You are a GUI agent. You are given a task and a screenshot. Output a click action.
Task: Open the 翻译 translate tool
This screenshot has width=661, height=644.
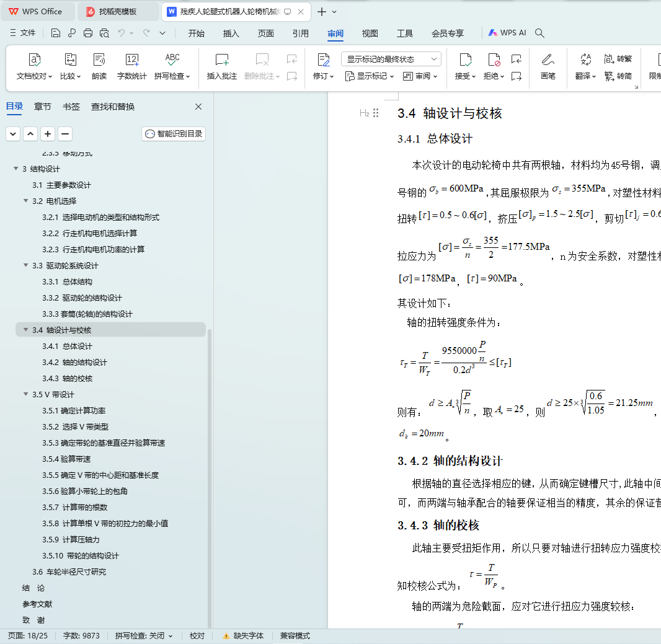(x=585, y=66)
